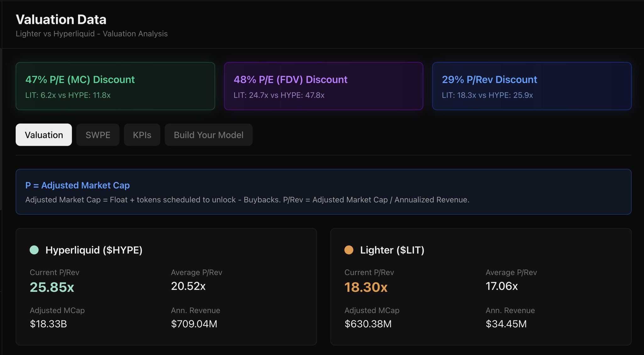The width and height of the screenshot is (644, 355).
Task: Click the 48% P/E (FDV) Discount card
Action: pyautogui.click(x=323, y=86)
